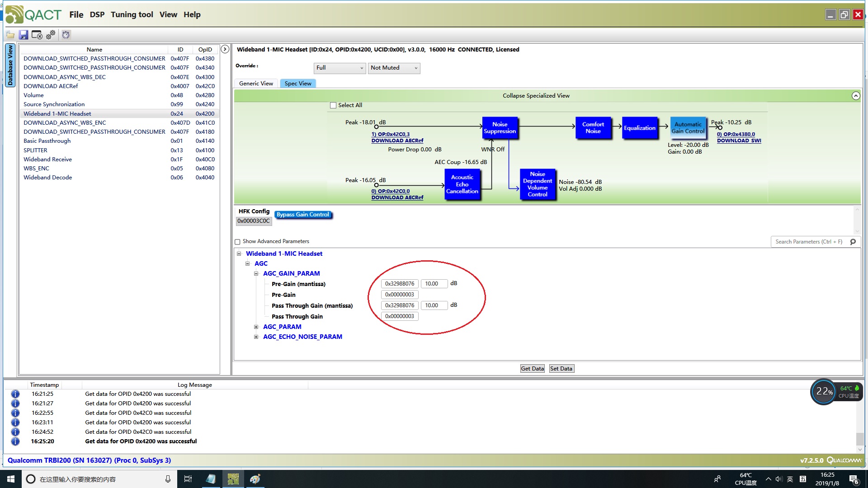Show hidden tray icons chevron
This screenshot has width=868, height=488.
pyautogui.click(x=768, y=479)
